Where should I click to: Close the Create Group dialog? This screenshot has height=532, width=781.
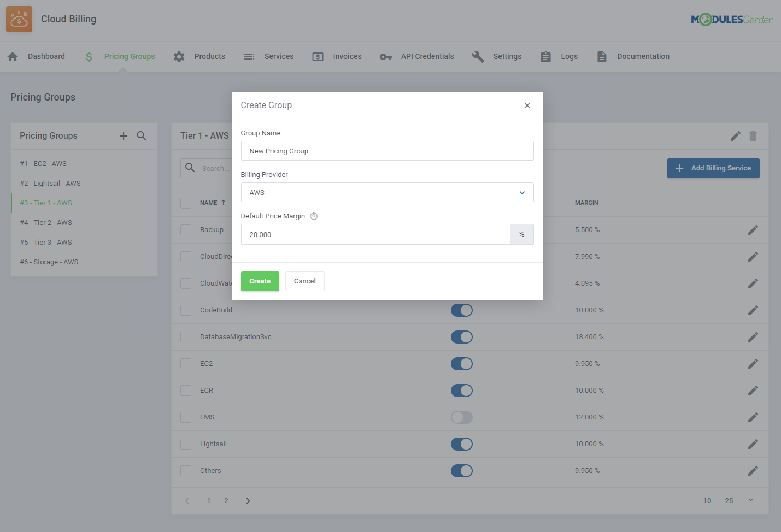coord(527,105)
